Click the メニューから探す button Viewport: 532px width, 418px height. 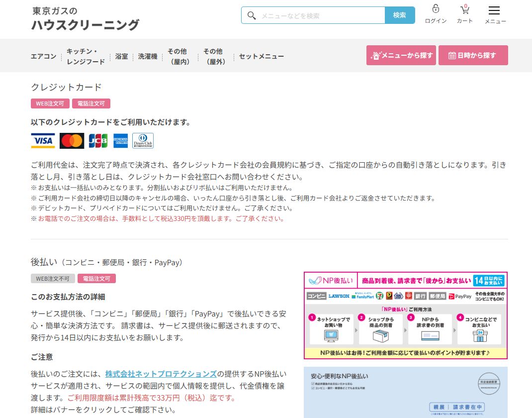tap(401, 55)
